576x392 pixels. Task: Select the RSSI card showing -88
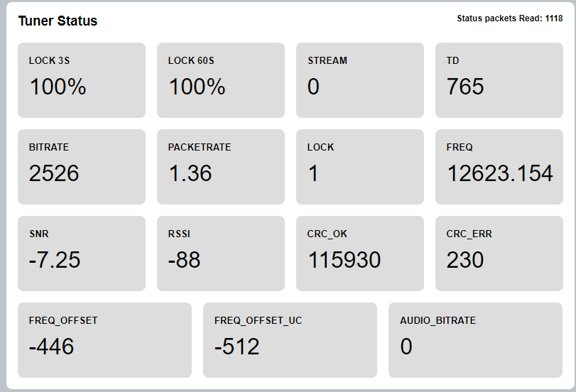[221, 253]
